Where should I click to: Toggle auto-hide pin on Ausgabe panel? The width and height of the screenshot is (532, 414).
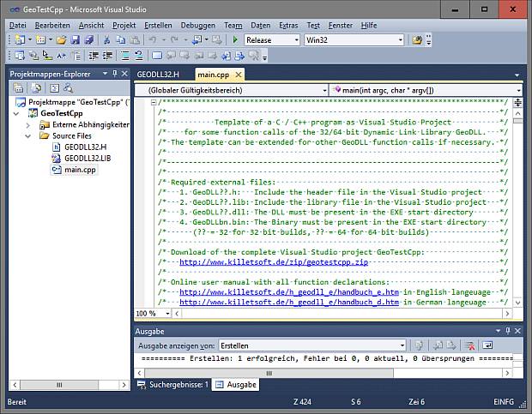pos(508,331)
